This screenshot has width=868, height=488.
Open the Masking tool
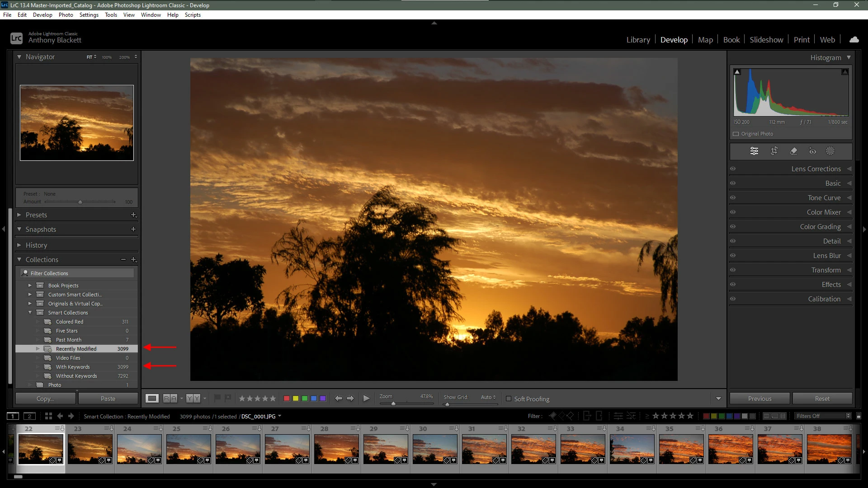[830, 151]
